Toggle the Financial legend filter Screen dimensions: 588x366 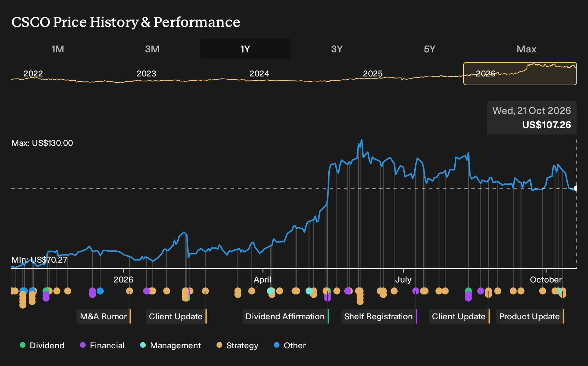(102, 345)
